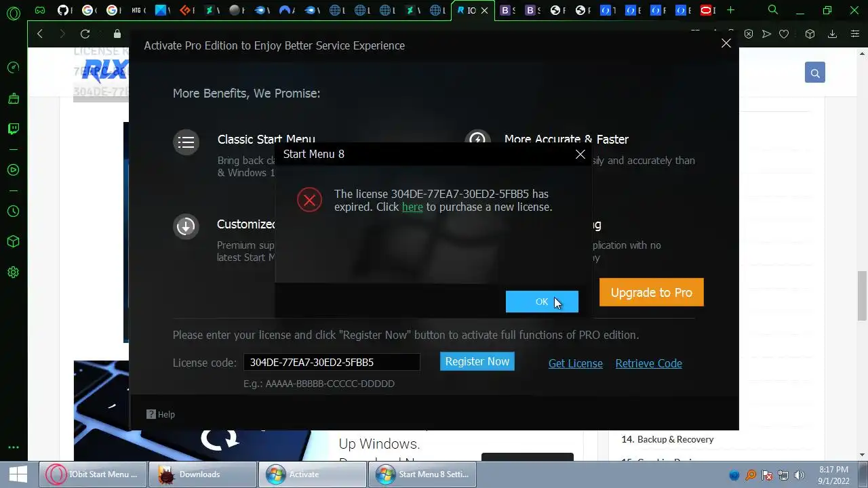
Task: Open the Opera send/flow arrow icon
Action: point(766,34)
